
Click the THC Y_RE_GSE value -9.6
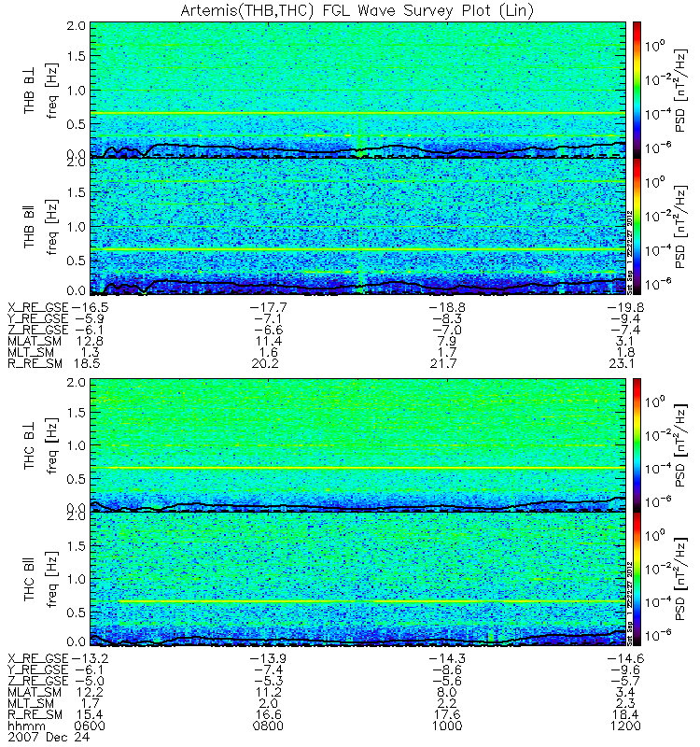625,669
